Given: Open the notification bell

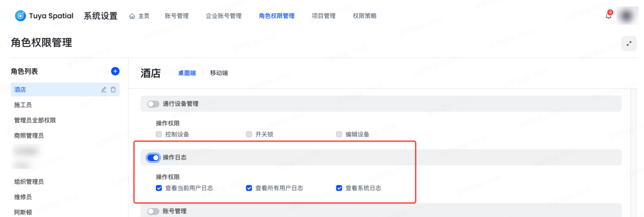Looking at the screenshot, I should [609, 16].
